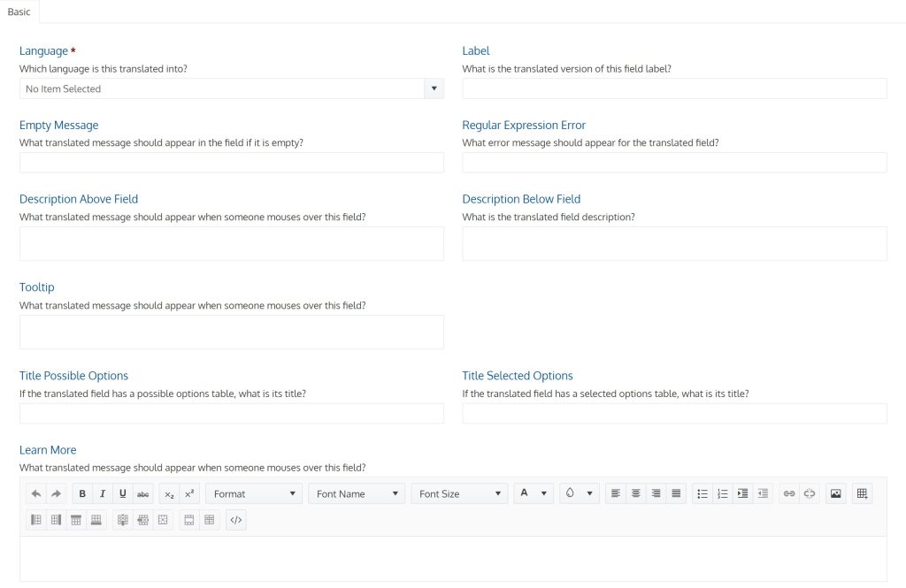Viewport: 906px width, 588px height.
Task: Remove hyperlink with Unlink icon
Action: [809, 494]
